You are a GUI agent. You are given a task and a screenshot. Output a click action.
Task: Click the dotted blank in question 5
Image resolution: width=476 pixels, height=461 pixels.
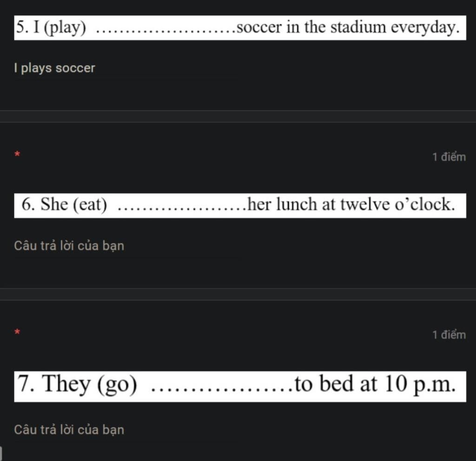pos(165,30)
